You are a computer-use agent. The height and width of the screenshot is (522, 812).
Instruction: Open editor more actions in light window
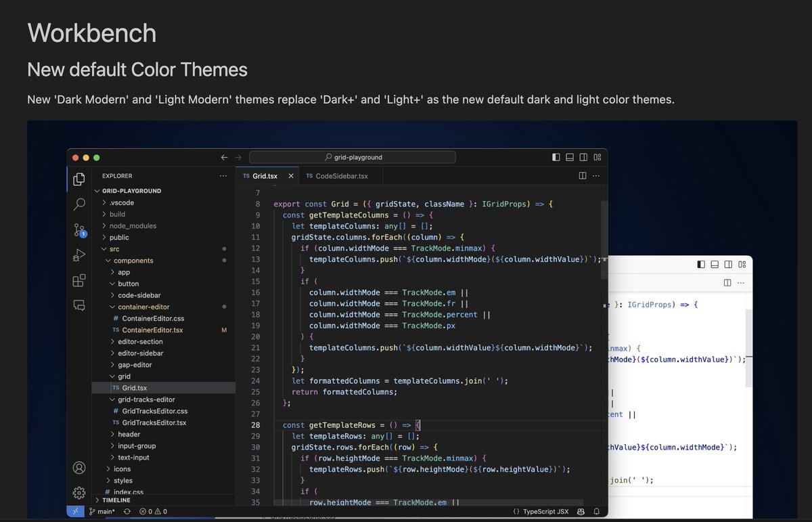742,282
